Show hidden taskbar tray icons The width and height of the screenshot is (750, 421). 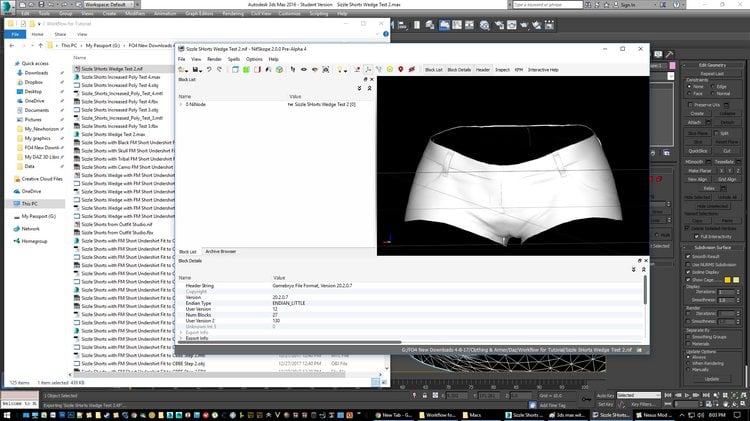tap(682, 415)
